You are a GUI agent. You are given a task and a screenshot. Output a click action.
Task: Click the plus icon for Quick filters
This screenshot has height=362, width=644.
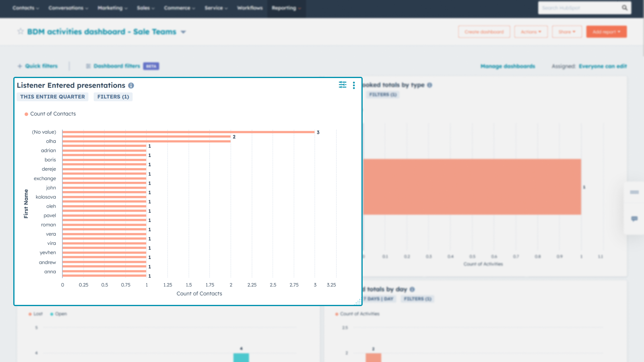click(20, 66)
